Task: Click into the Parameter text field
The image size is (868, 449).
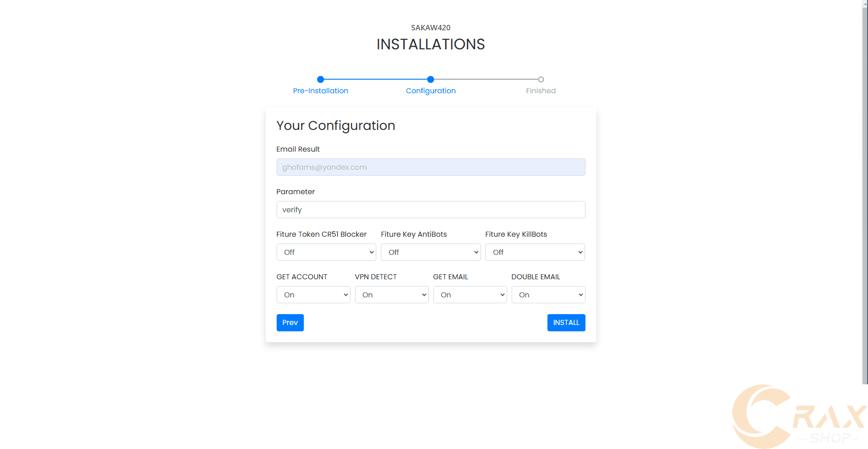Action: click(x=431, y=210)
